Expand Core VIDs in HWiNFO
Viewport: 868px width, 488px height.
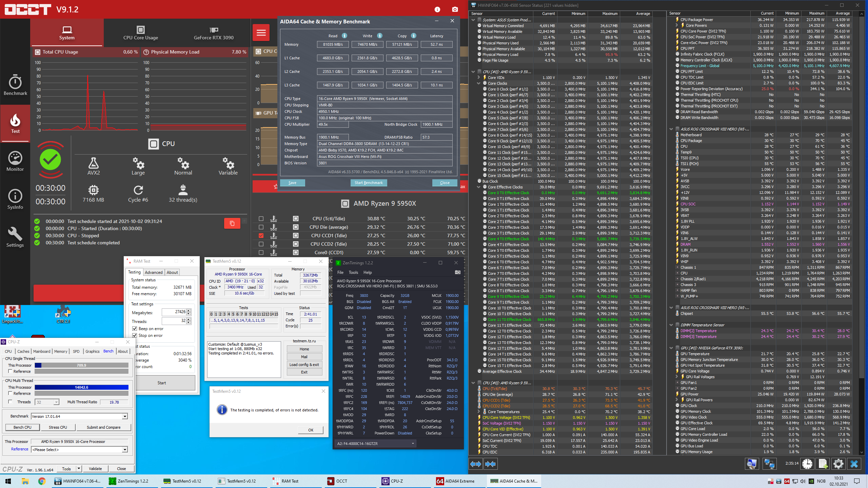tap(479, 78)
